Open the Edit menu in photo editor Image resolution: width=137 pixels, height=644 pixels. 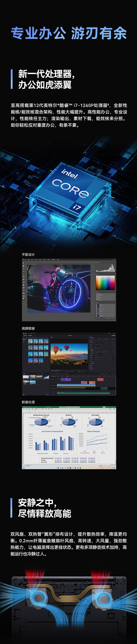[29, 259]
